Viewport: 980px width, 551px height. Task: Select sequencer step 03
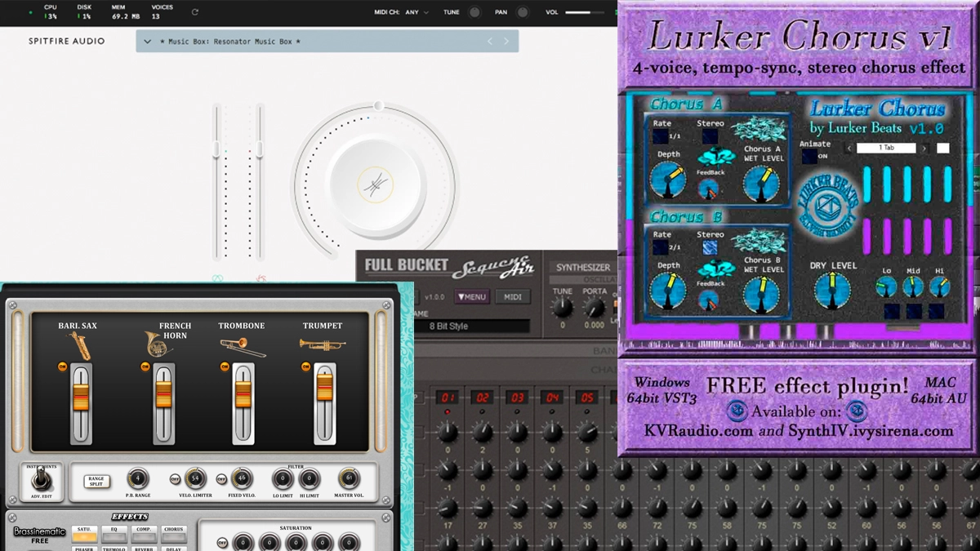click(x=518, y=398)
